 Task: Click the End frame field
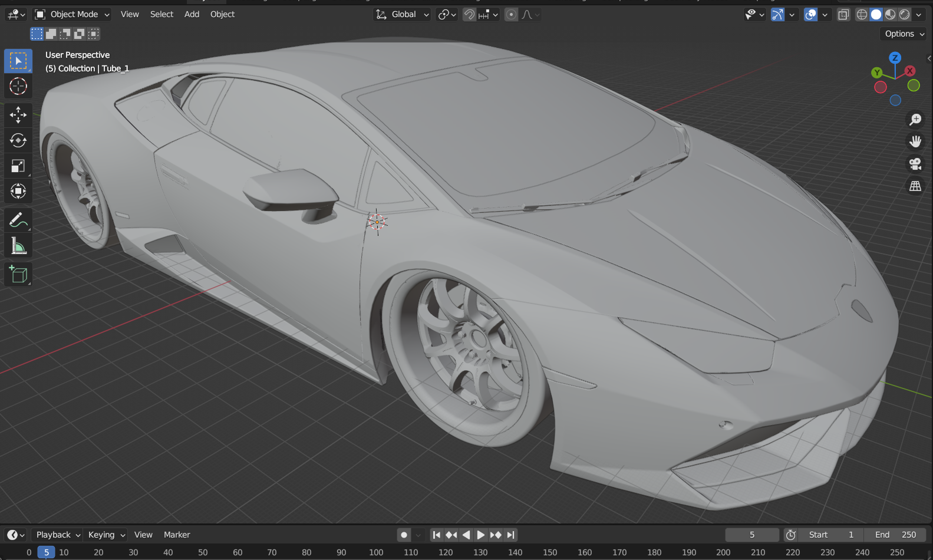[x=895, y=535]
